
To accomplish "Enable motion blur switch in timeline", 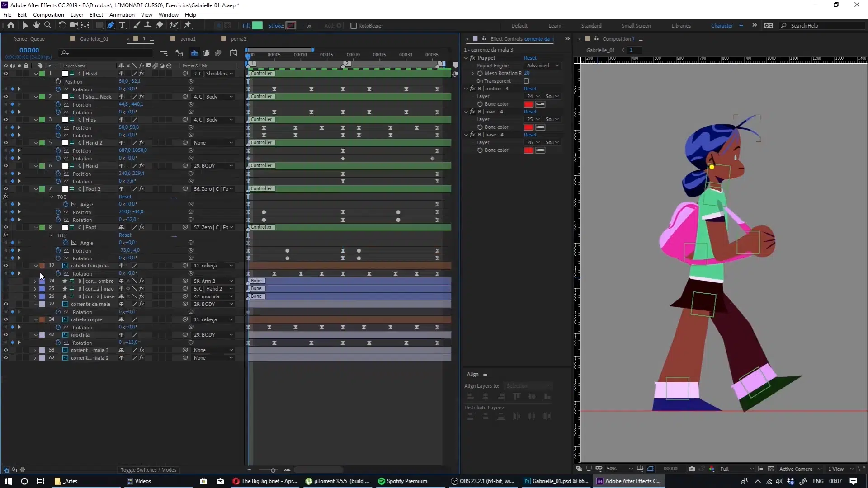I will (218, 53).
